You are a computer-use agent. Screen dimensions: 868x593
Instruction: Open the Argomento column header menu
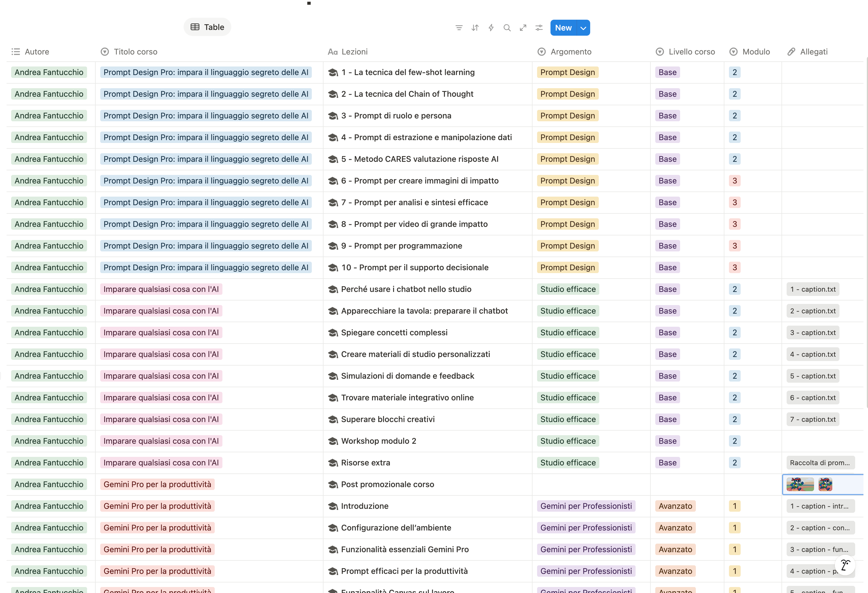(x=571, y=52)
